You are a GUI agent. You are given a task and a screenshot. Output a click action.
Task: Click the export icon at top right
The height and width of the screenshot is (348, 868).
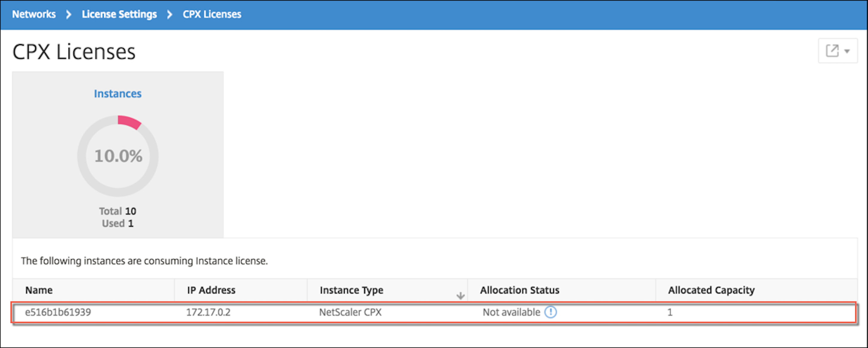coord(832,51)
